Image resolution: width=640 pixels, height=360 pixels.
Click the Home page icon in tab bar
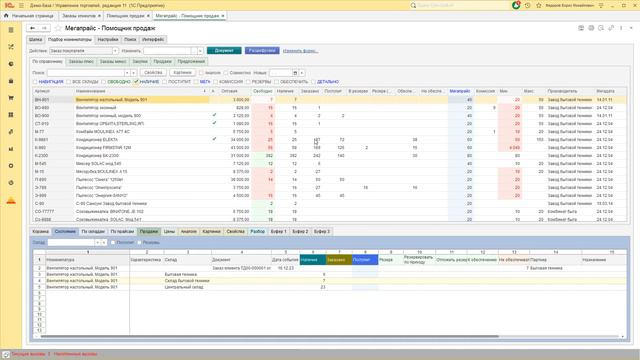[6, 16]
